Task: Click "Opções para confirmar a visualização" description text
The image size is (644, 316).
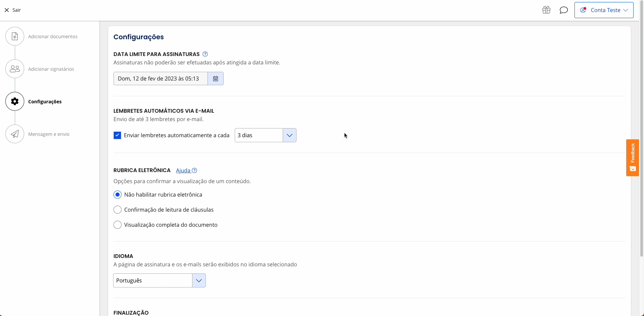Action: (x=182, y=181)
